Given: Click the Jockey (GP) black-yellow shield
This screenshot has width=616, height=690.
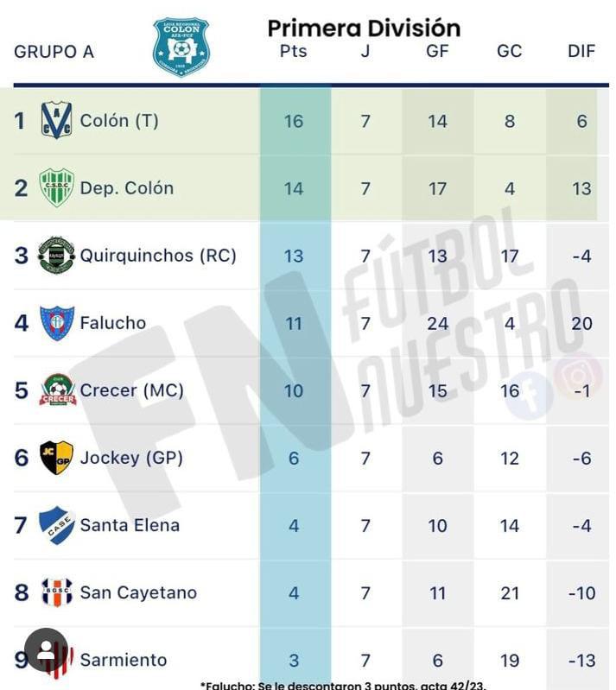Looking at the screenshot, I should pyautogui.click(x=56, y=458).
